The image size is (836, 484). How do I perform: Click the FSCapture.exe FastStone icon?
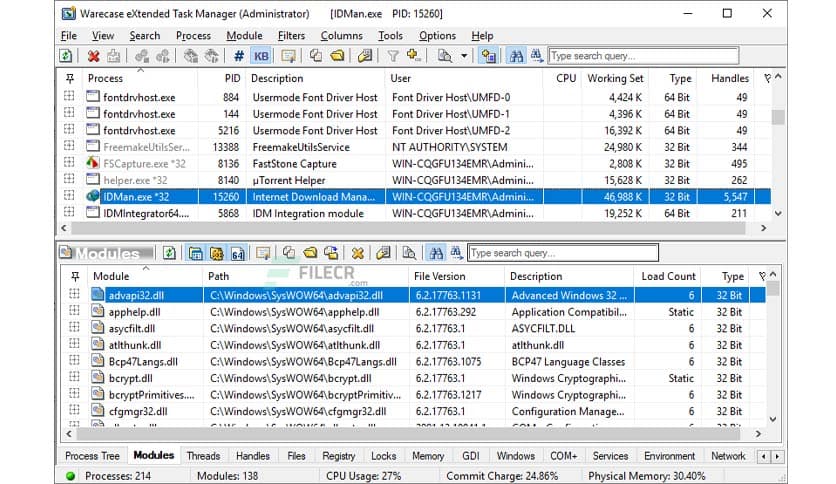93,163
